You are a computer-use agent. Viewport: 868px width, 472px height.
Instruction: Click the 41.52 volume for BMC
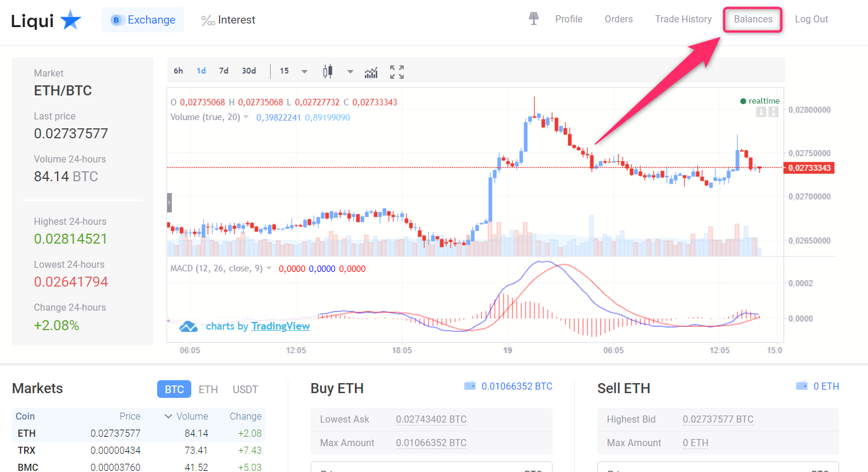(197, 467)
